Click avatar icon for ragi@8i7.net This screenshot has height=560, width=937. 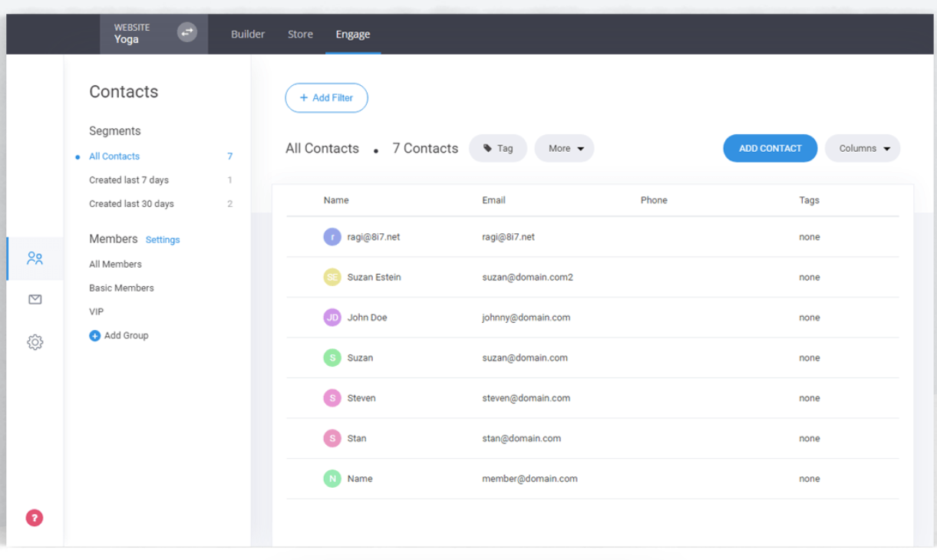point(332,237)
